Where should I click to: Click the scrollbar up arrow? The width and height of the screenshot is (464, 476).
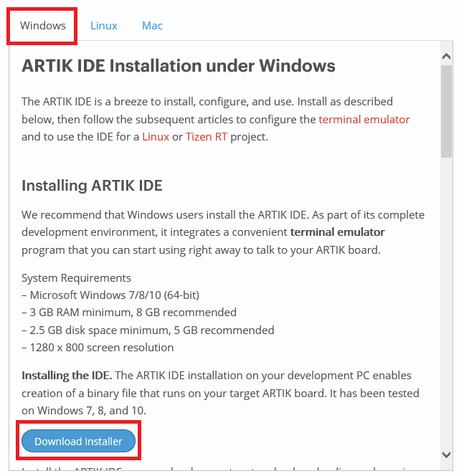pyautogui.click(x=446, y=57)
